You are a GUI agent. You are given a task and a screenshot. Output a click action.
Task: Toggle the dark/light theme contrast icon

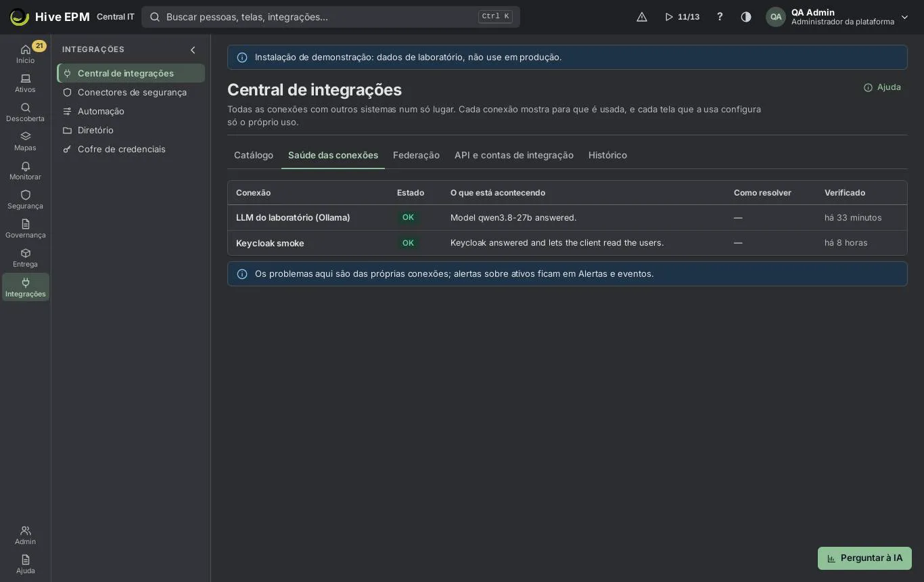coord(746,17)
